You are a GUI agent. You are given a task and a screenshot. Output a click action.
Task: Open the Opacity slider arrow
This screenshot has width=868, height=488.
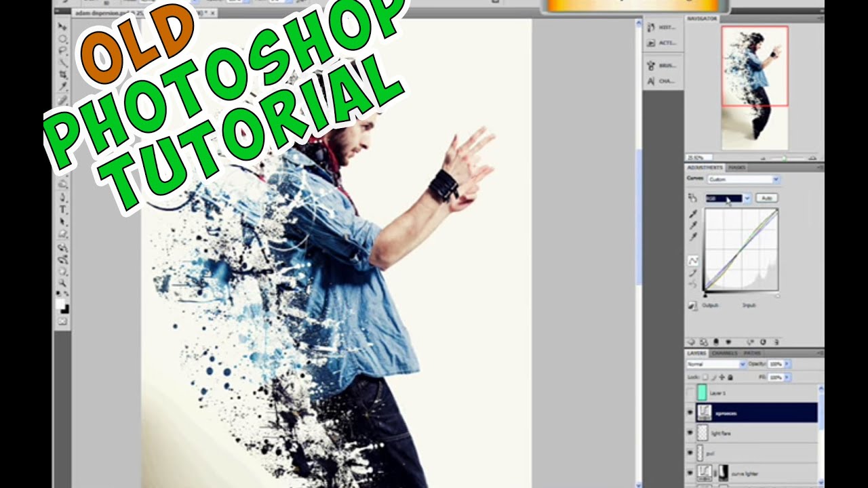(x=787, y=364)
